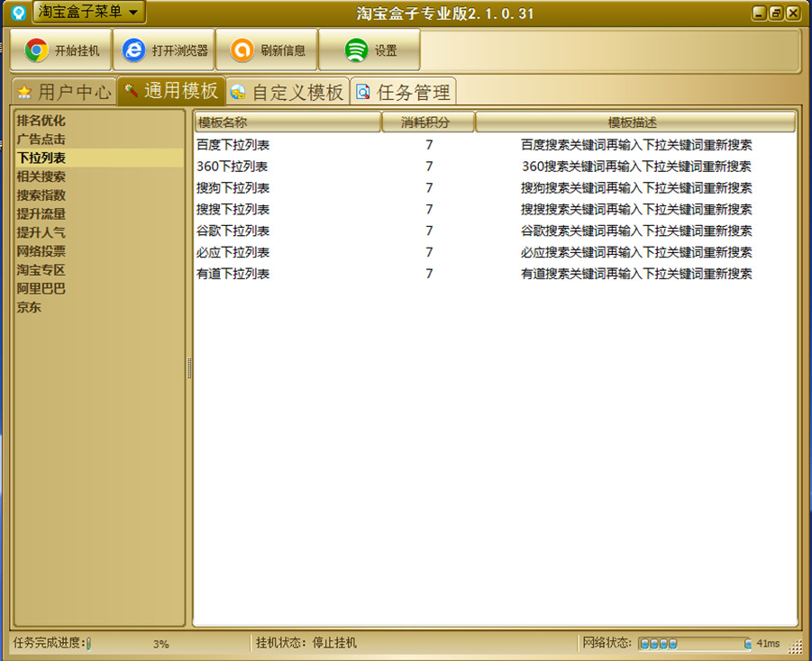Select the 必应下拉列表 template row

point(495,252)
